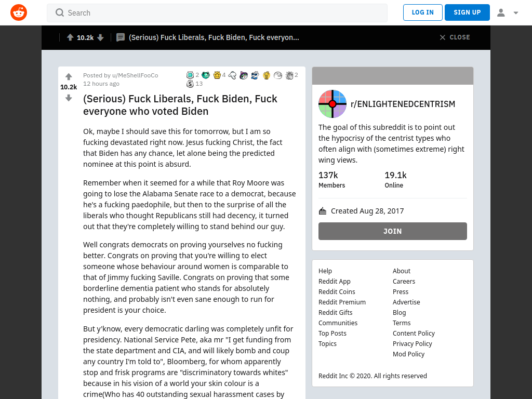Image resolution: width=532 pixels, height=399 pixels.
Task: Click the wizard-hat cat award icon
Action: click(244, 75)
